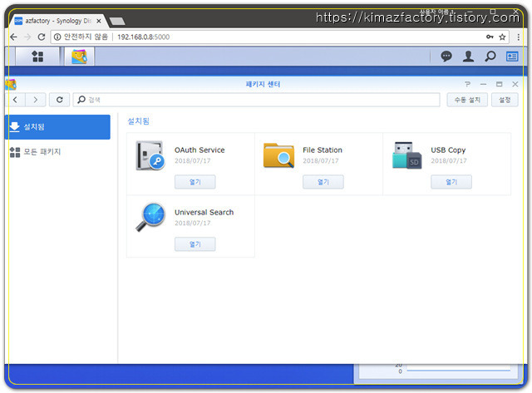Click the 수동 설치 button
Image resolution: width=532 pixels, height=393 pixels.
467,100
